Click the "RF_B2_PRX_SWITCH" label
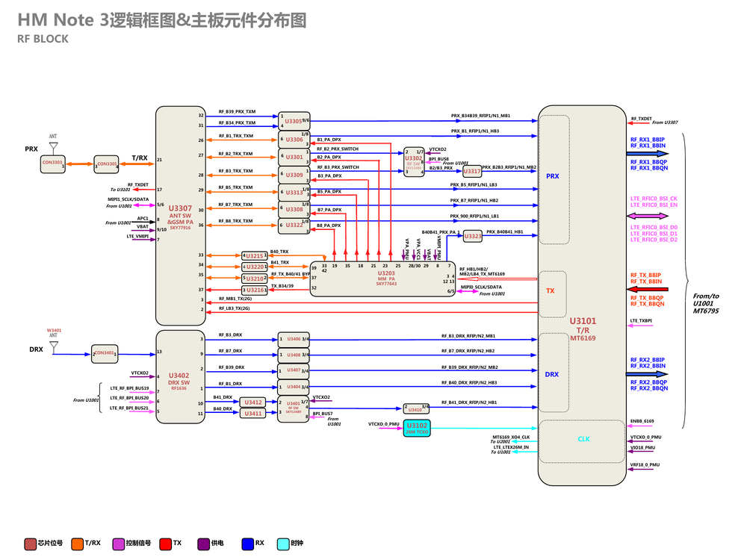Image resolution: width=747 pixels, height=560 pixels. tap(338, 149)
